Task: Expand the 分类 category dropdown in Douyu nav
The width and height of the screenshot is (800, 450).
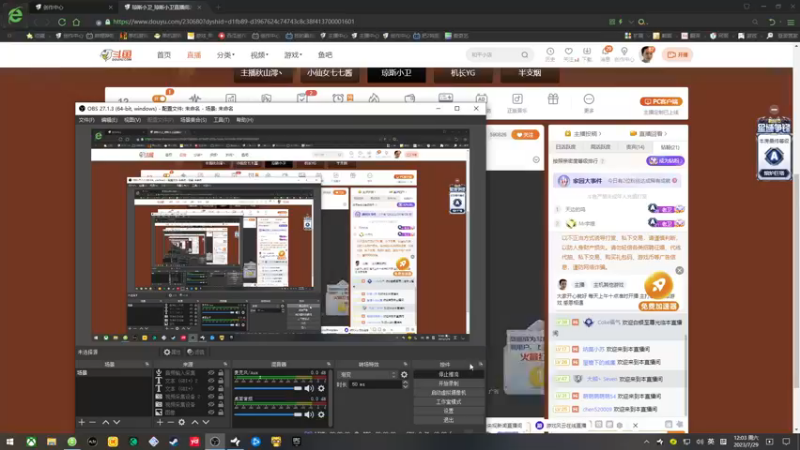Action: [x=226, y=55]
